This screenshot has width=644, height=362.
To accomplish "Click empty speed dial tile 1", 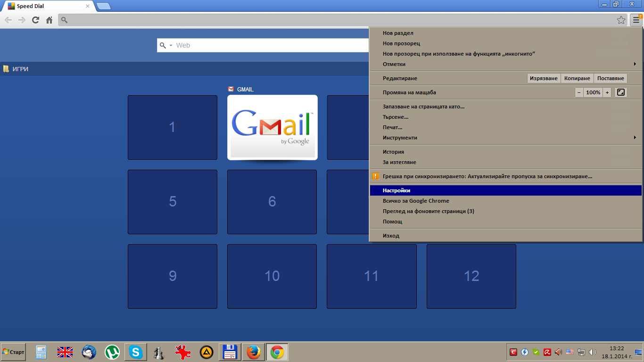I will pyautogui.click(x=173, y=127).
